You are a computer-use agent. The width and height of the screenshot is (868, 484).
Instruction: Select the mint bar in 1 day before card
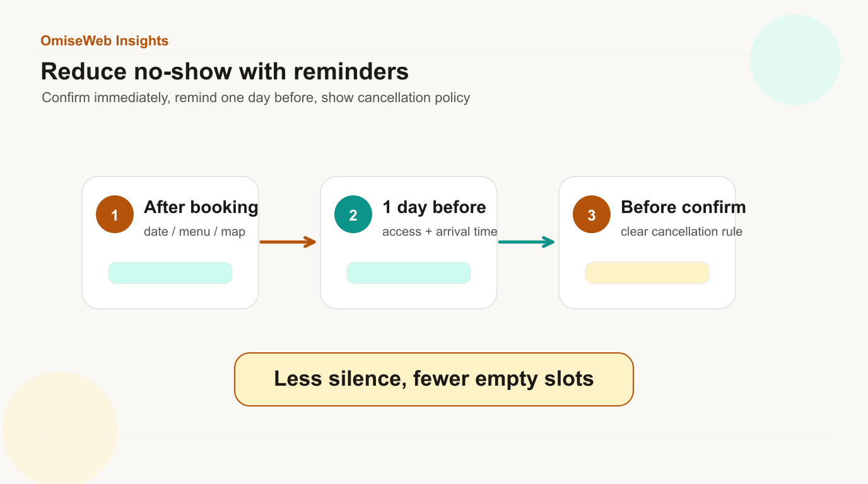pos(409,273)
